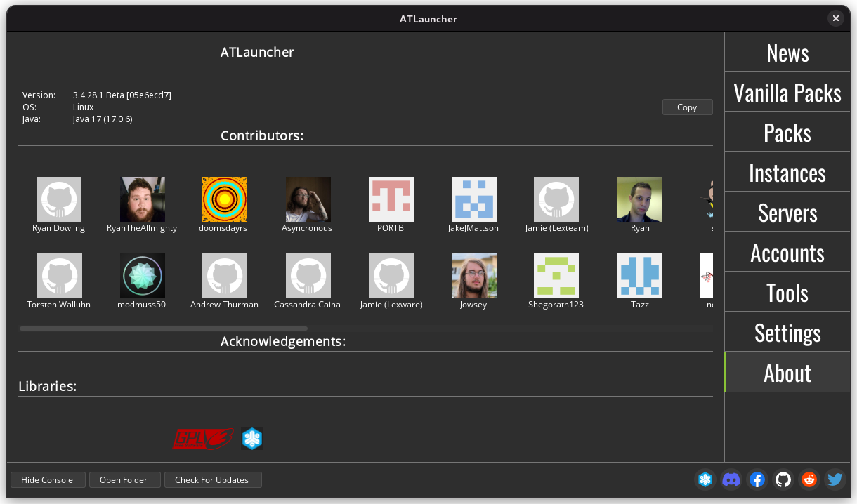Open the GitHub icon link

point(783,479)
